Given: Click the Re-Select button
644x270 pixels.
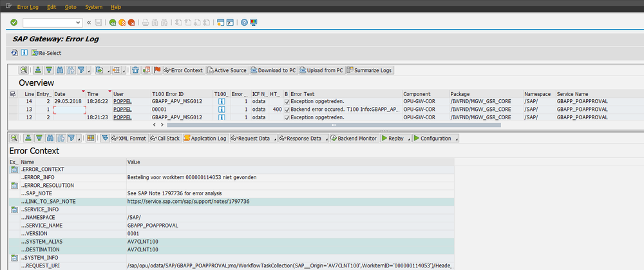Looking at the screenshot, I should pos(46,53).
